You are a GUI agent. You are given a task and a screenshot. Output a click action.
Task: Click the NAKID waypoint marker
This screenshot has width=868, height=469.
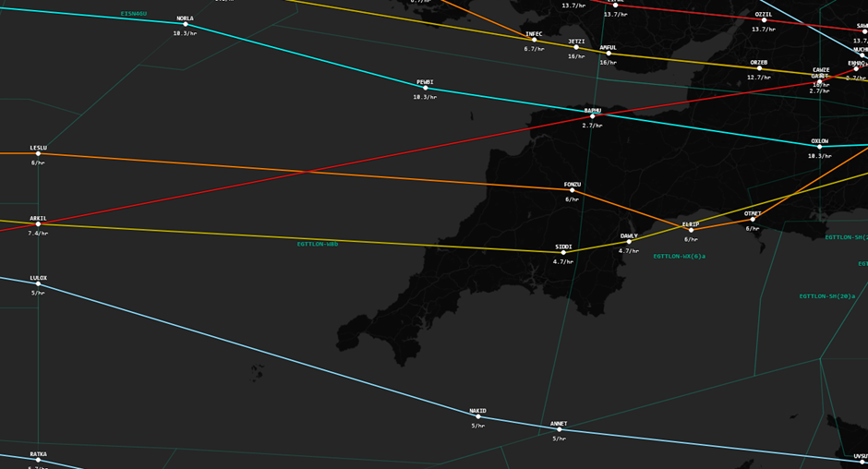coord(477,417)
